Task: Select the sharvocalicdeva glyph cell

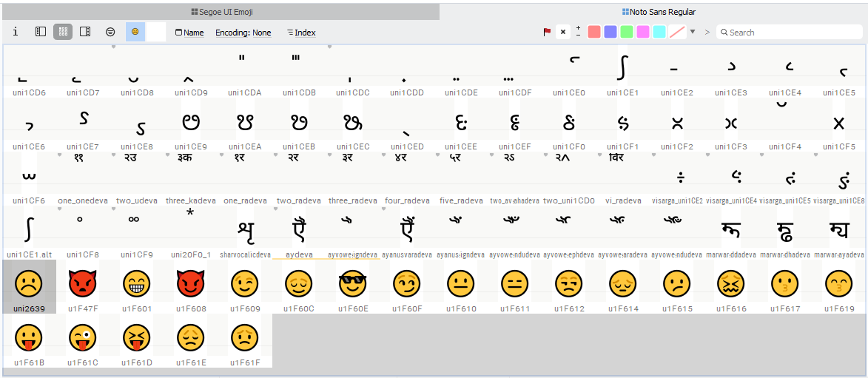Action: tap(245, 232)
